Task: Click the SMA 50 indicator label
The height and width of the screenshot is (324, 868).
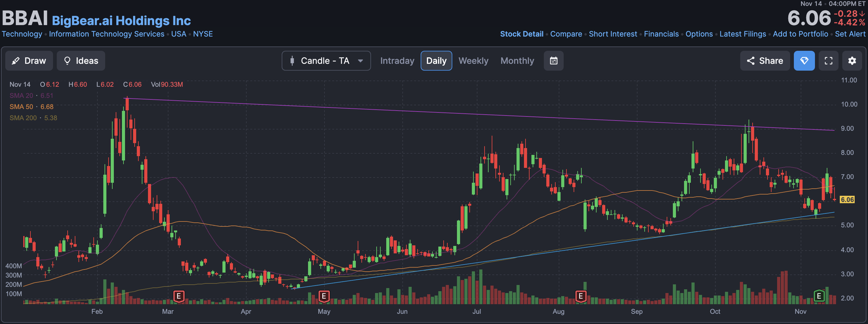Action: point(31,107)
